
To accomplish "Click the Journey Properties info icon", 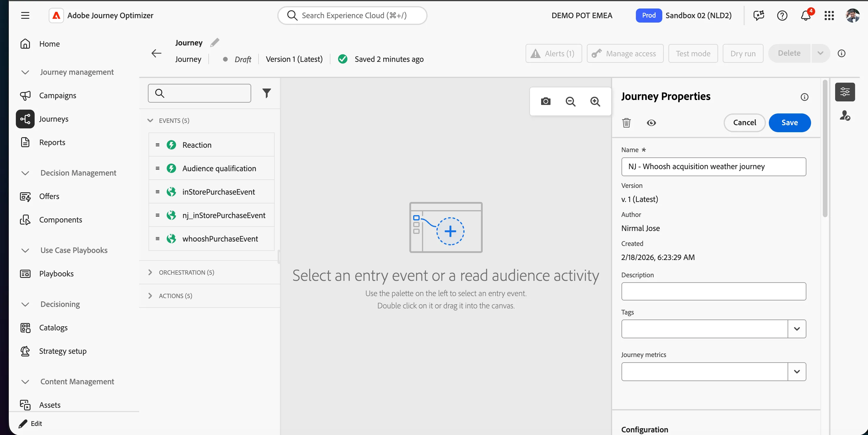I will (804, 97).
